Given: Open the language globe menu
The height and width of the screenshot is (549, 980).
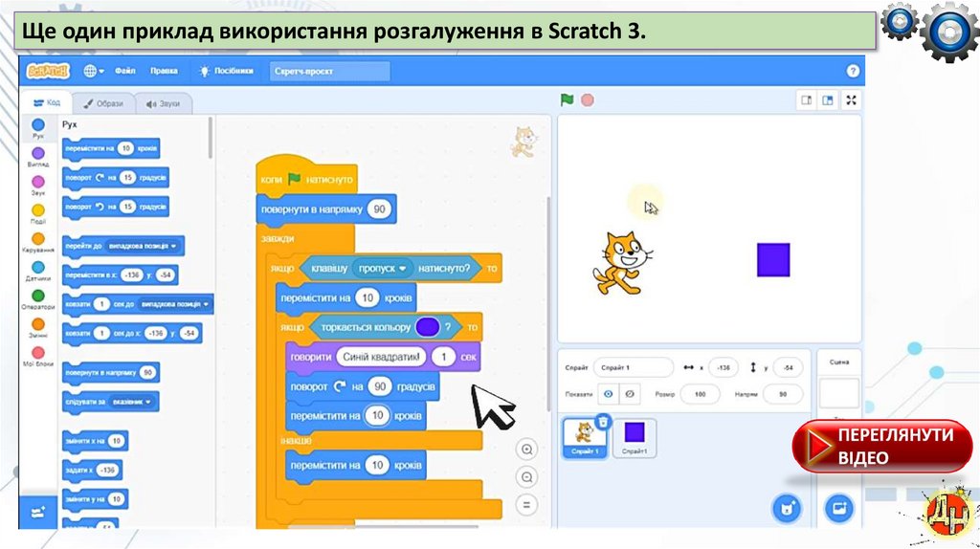Looking at the screenshot, I should 94,71.
